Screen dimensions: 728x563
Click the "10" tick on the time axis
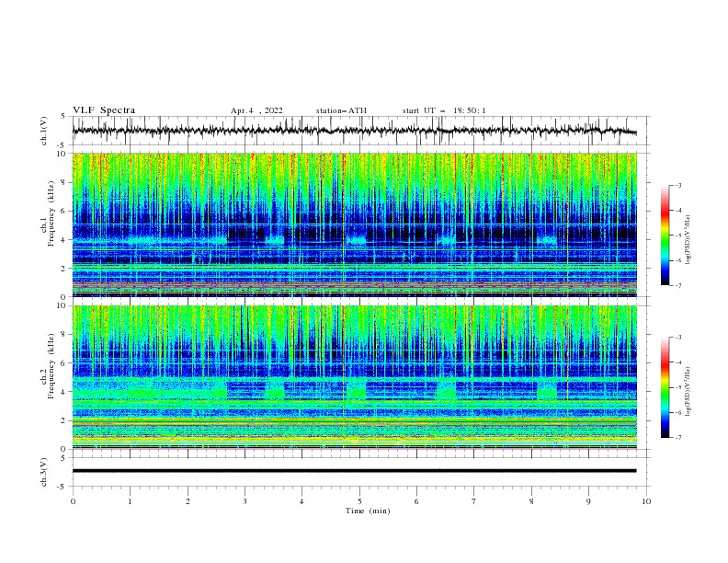(x=646, y=501)
